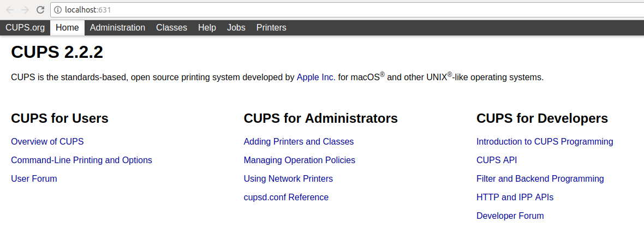Click the CUPS for Users heading

59,118
